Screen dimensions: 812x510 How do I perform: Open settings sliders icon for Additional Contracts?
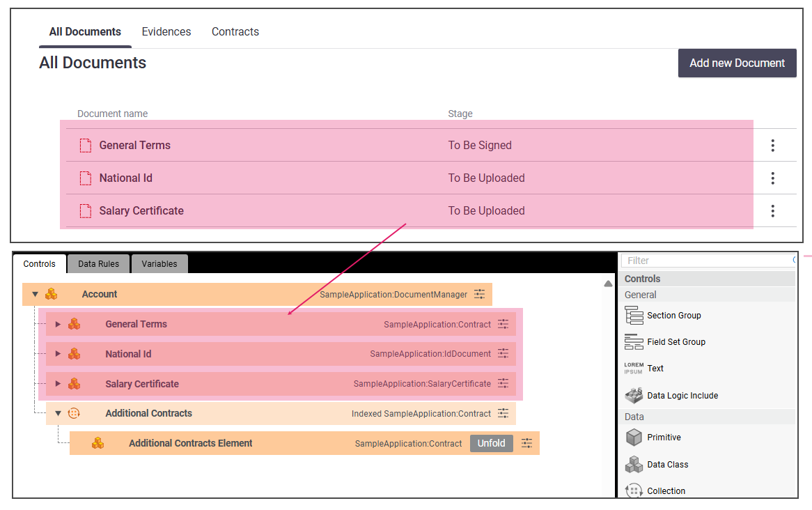pyautogui.click(x=503, y=413)
